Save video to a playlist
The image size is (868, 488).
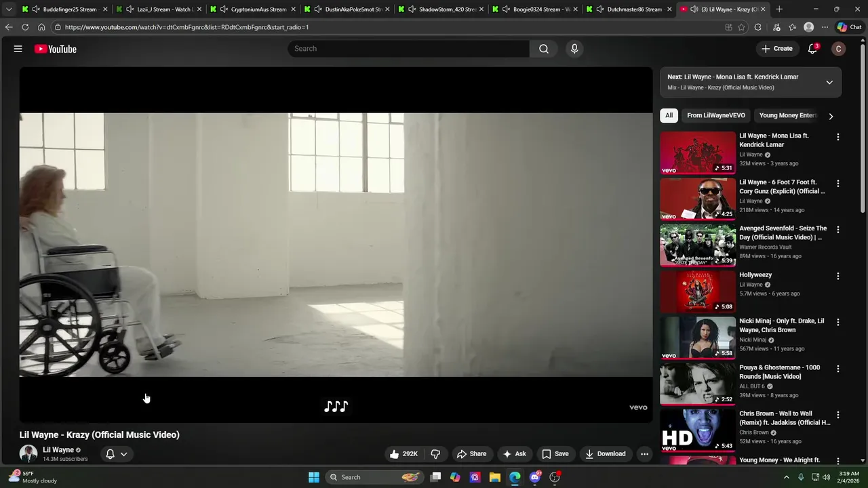555,454
